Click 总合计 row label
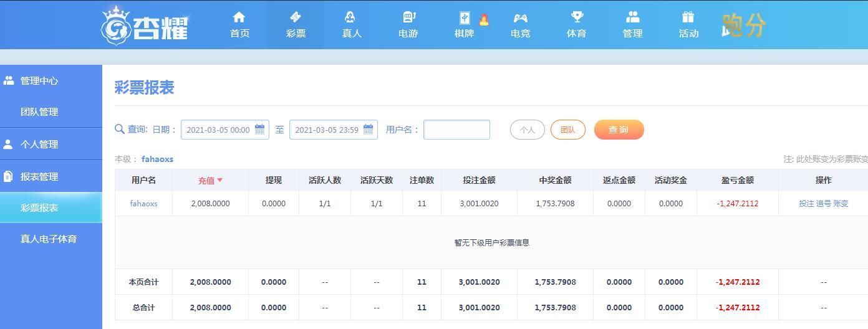 pos(143,307)
